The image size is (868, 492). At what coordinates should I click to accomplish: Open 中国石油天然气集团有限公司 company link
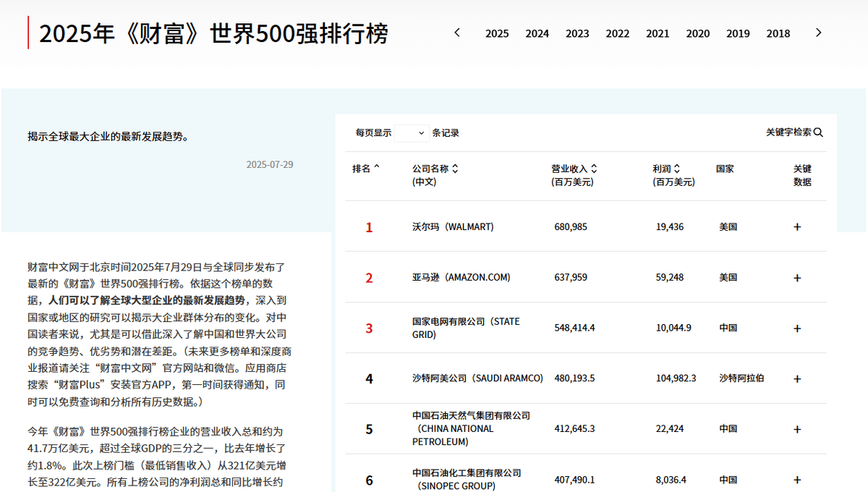(471, 428)
